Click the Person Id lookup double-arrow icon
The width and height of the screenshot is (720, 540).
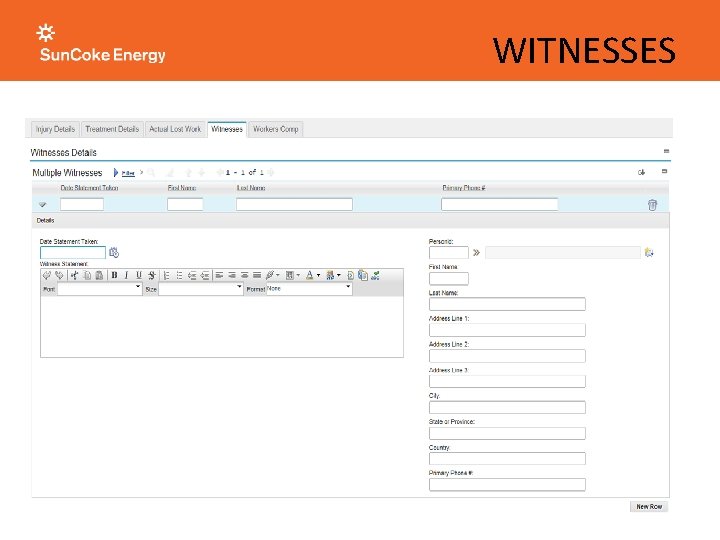(x=476, y=253)
